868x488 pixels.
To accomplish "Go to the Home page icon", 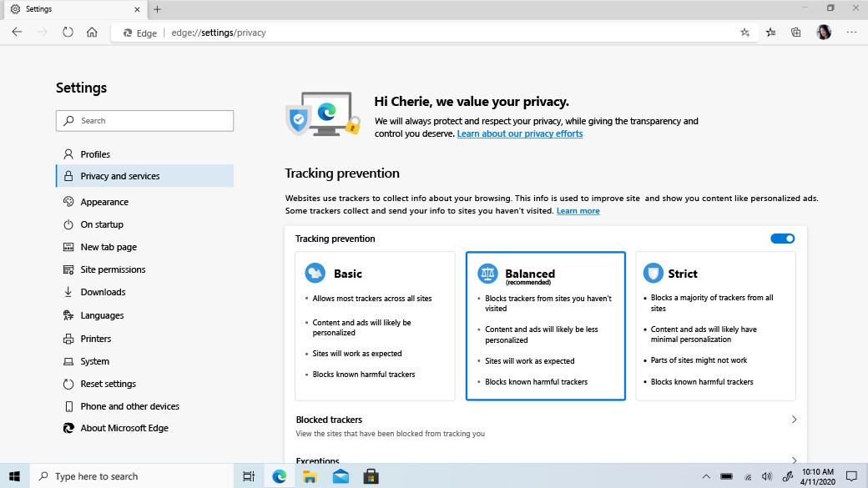I will tap(92, 32).
